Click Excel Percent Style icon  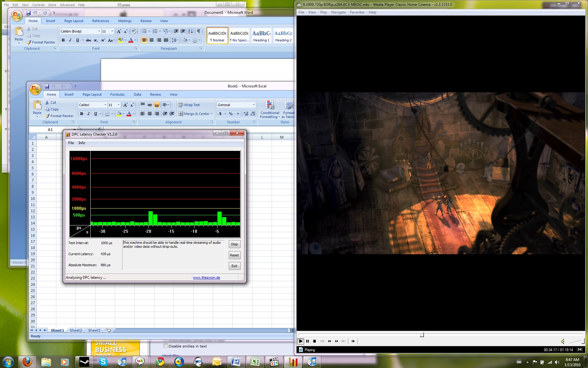tap(231, 114)
